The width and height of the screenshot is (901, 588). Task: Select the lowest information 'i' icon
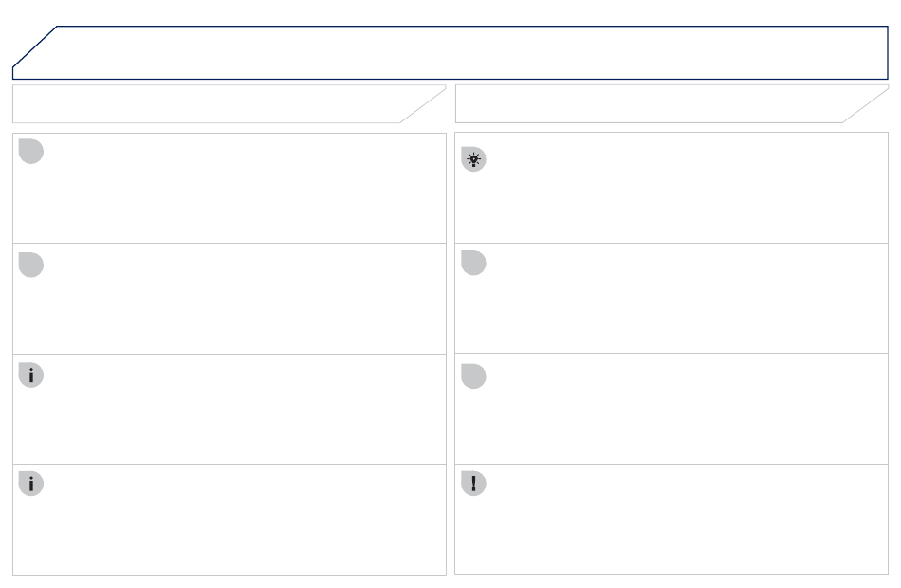(31, 484)
